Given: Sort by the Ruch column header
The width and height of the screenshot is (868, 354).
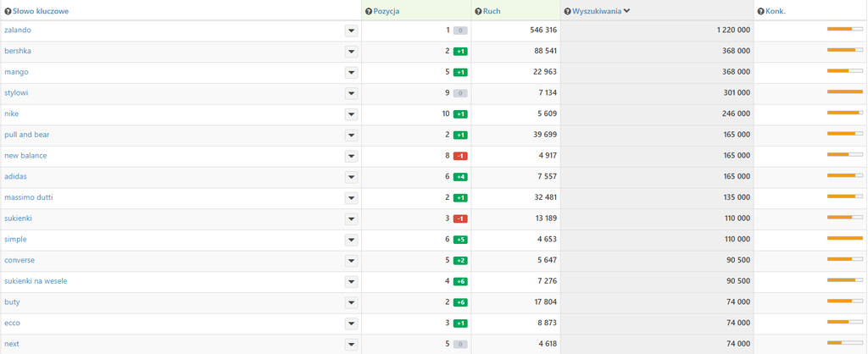Looking at the screenshot, I should [492, 11].
